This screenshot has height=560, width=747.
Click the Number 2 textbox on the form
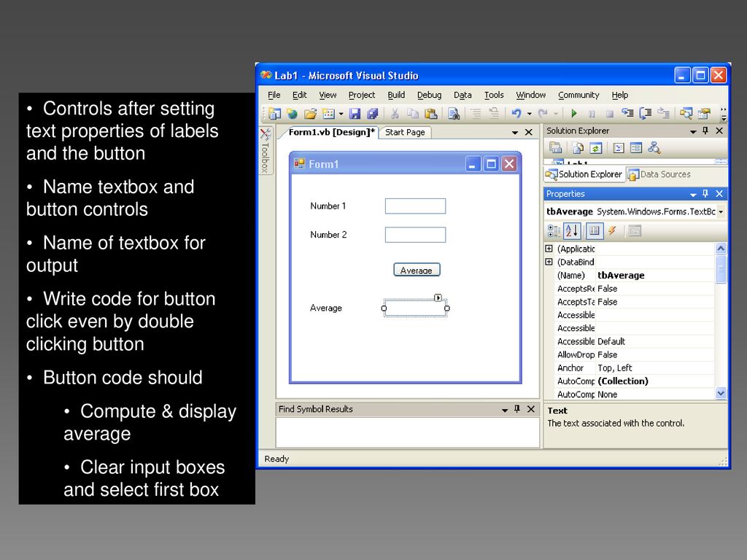pos(415,235)
